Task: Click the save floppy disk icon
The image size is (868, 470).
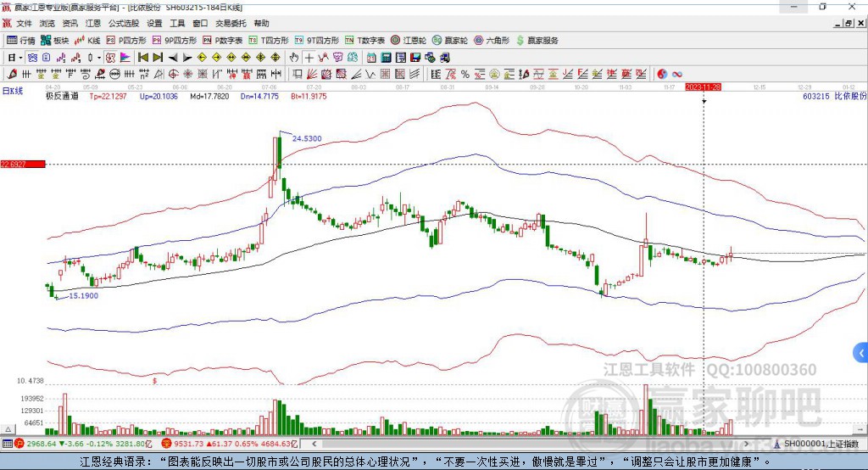Action: pyautogui.click(x=415, y=58)
